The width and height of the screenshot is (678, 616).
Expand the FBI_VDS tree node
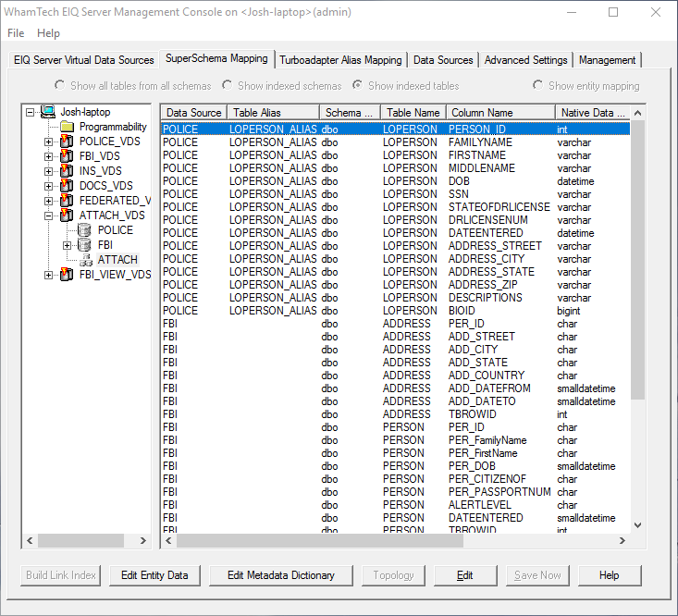[x=48, y=156]
